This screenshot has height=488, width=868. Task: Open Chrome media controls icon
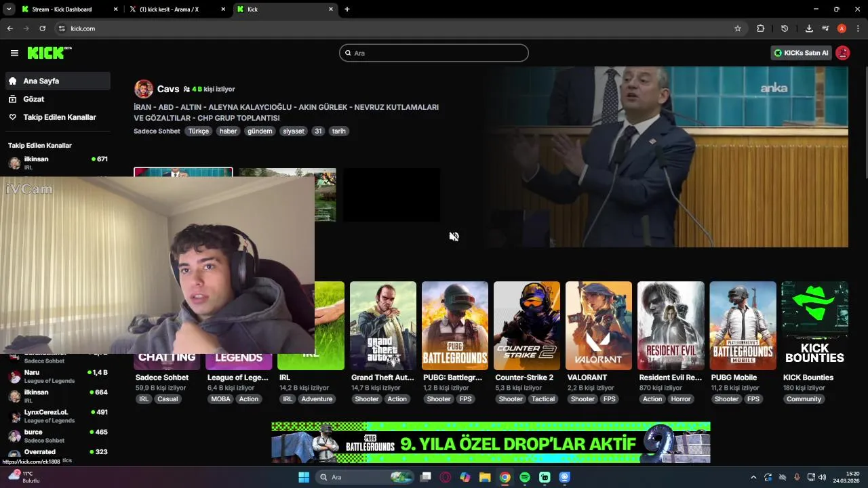825,28
